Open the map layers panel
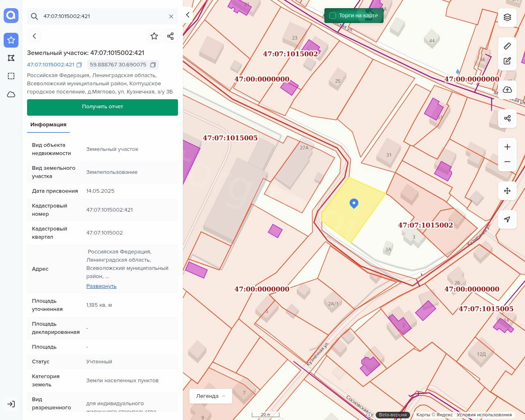The height and width of the screenshot is (420, 525). pos(507,17)
